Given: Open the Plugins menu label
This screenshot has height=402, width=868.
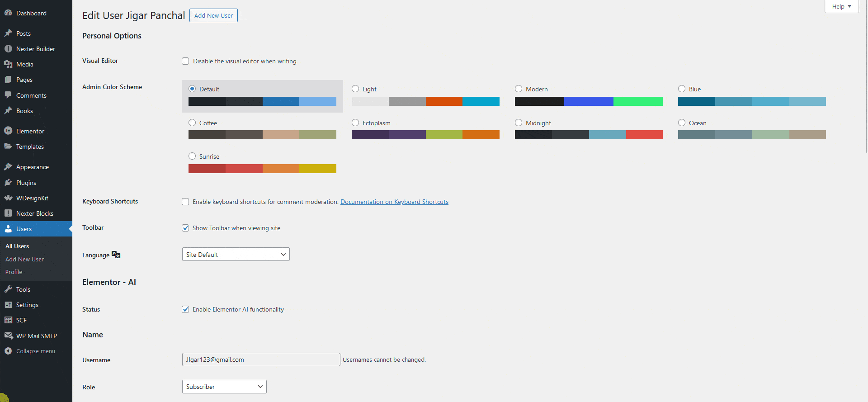Looking at the screenshot, I should click(26, 183).
